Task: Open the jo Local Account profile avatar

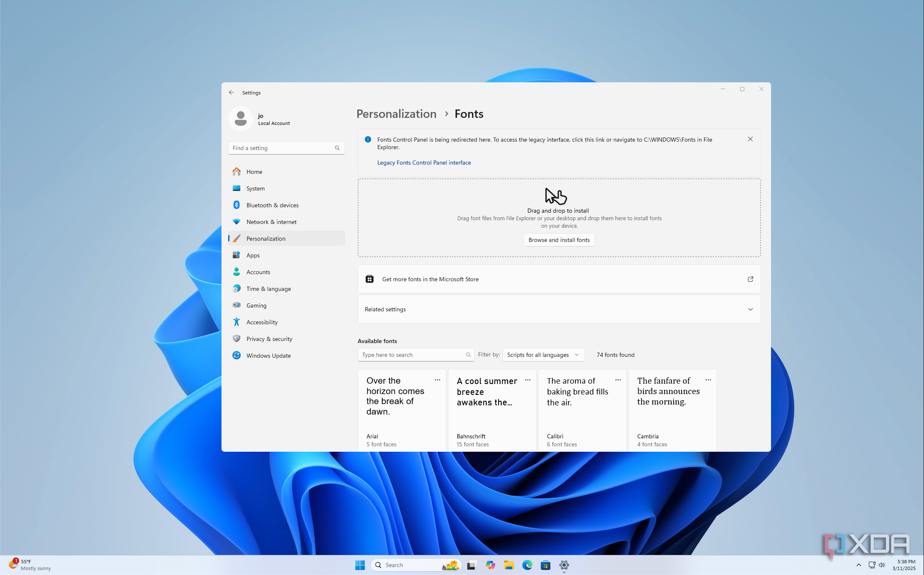Action: click(x=240, y=119)
